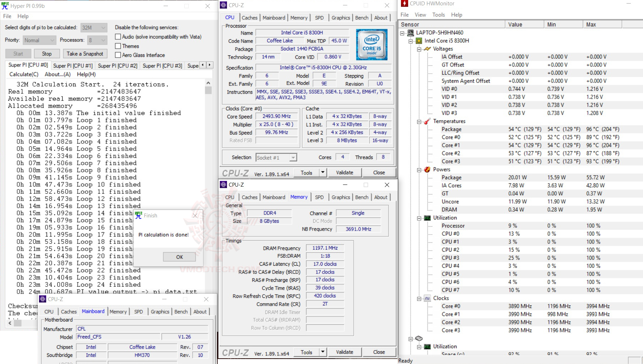Click Validate in CPU-Z Memory window

[x=344, y=352]
